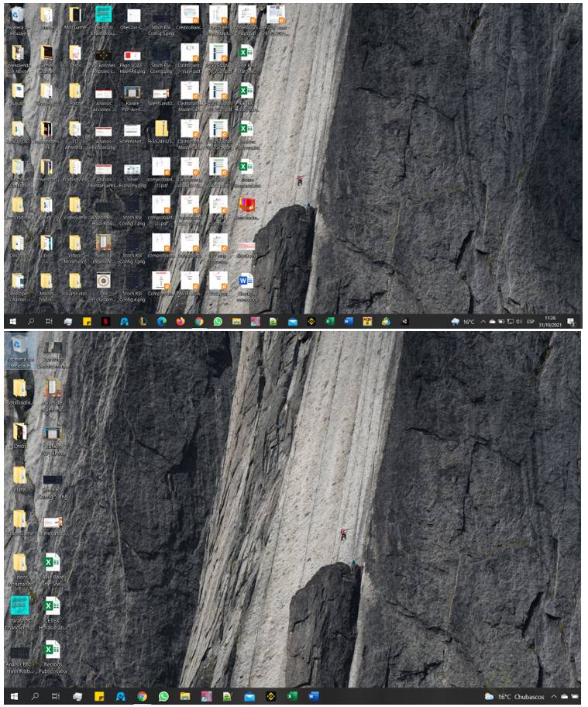Select the Stoch RSI Config 2.png file
The width and height of the screenshot is (588, 707).
tap(132, 212)
